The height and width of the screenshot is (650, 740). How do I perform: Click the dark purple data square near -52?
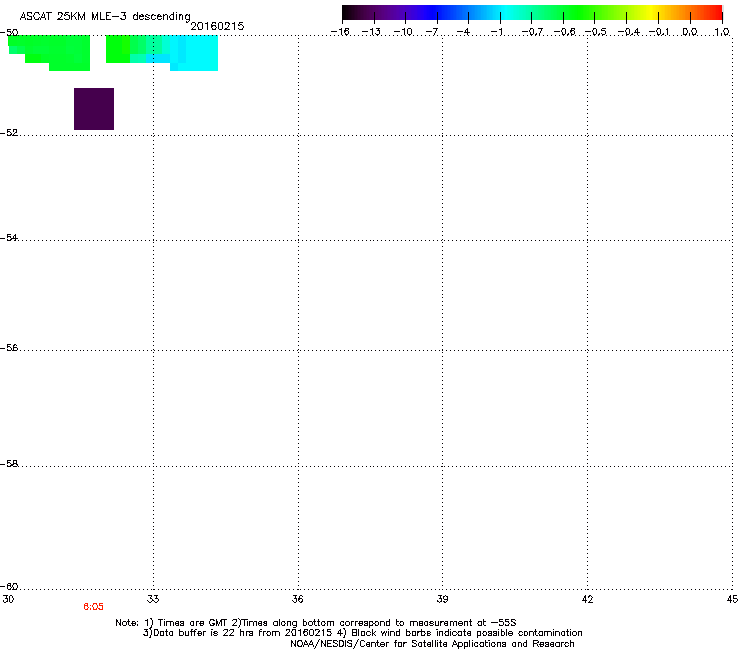click(x=94, y=109)
